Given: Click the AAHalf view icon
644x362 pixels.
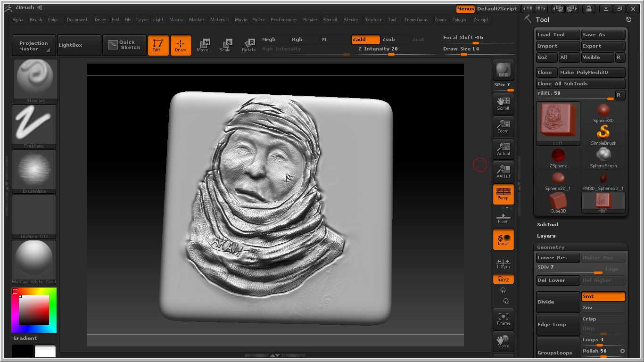Looking at the screenshot, I should (x=503, y=171).
